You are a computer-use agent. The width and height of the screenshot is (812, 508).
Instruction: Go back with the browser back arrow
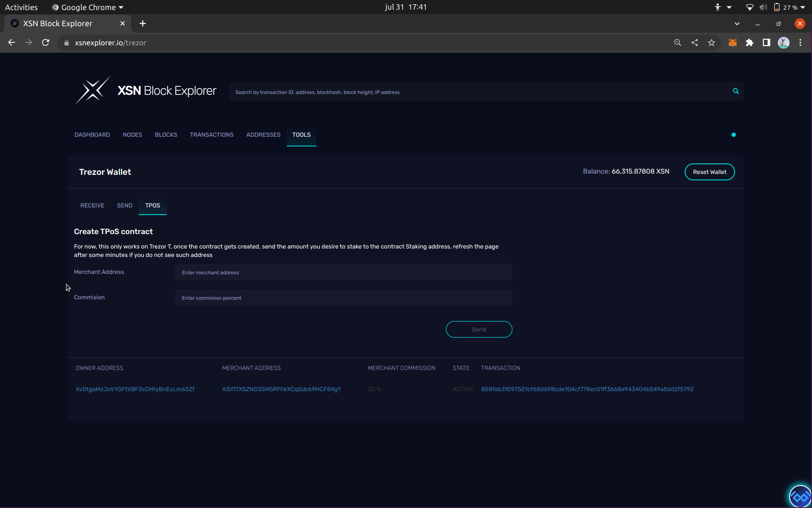[x=11, y=43]
